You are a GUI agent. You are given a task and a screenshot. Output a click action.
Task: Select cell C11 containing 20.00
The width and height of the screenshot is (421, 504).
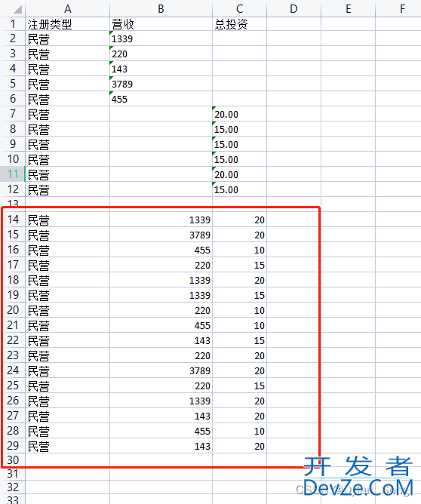tap(239, 174)
